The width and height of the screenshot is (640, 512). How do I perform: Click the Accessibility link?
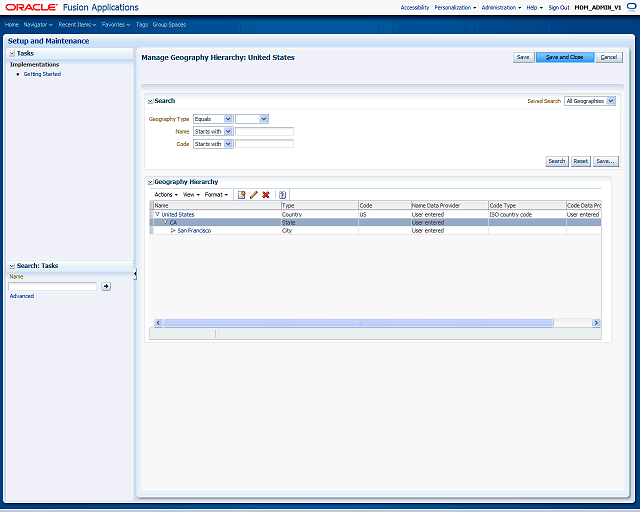[415, 7]
